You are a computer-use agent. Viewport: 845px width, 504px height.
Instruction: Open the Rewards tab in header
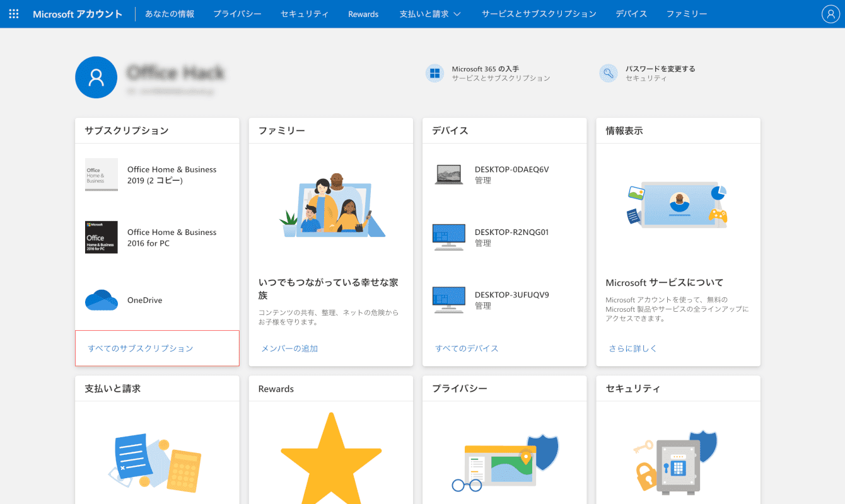coord(363,14)
